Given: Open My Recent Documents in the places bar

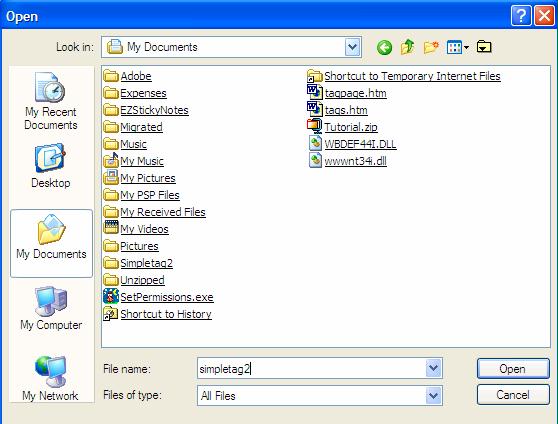Looking at the screenshot, I should 51,101.
